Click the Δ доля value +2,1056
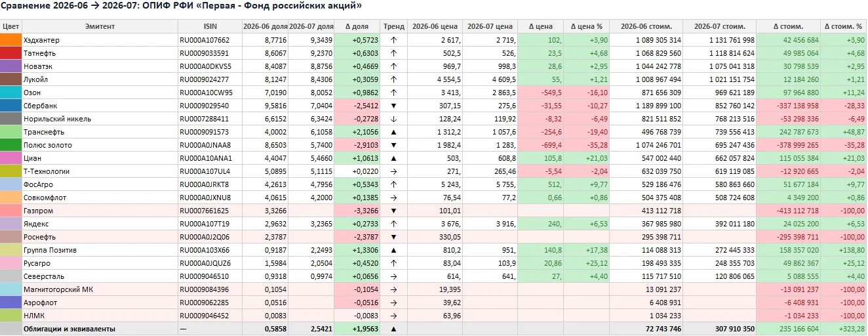This screenshot has height=336, width=868. tap(365, 132)
